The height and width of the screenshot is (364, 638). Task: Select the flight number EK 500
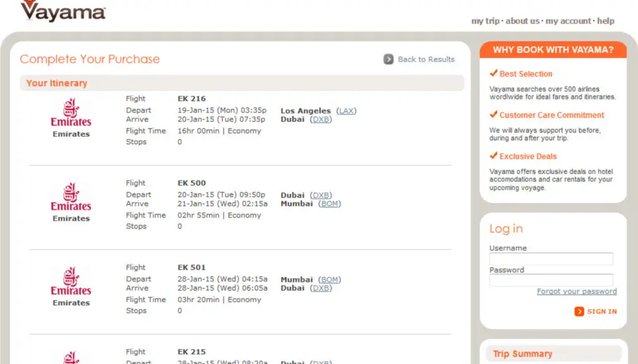192,183
